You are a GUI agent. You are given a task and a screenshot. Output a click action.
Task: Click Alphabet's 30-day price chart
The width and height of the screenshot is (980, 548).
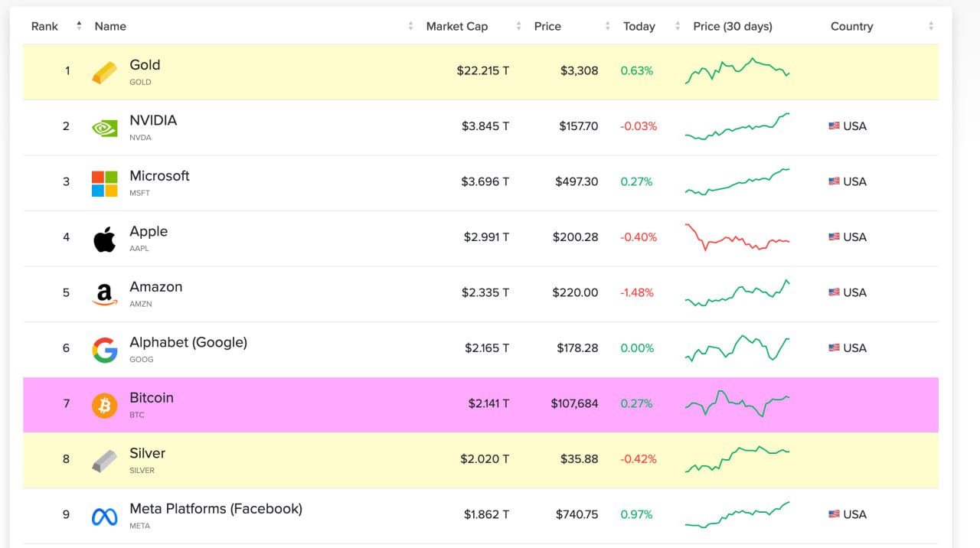pyautogui.click(x=737, y=348)
